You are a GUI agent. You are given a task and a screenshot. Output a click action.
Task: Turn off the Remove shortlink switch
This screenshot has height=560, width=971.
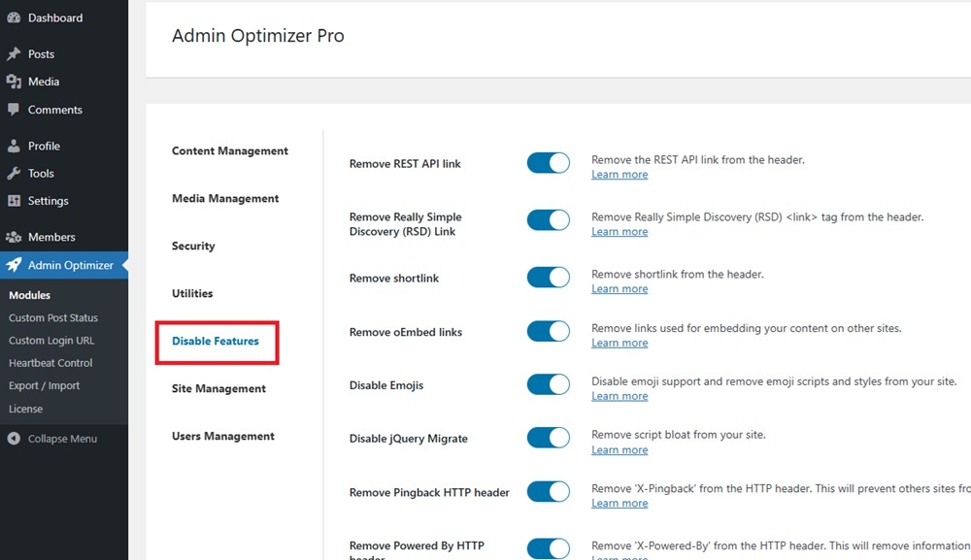coord(548,278)
